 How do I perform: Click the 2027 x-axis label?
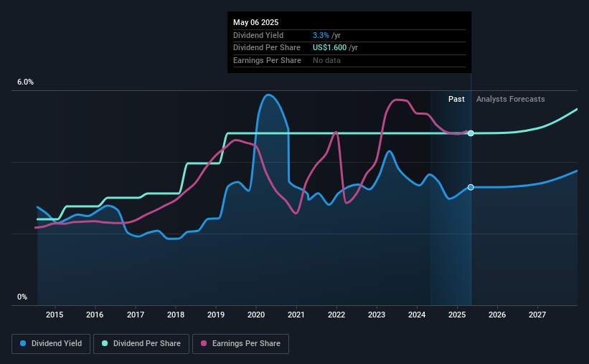[537, 315]
